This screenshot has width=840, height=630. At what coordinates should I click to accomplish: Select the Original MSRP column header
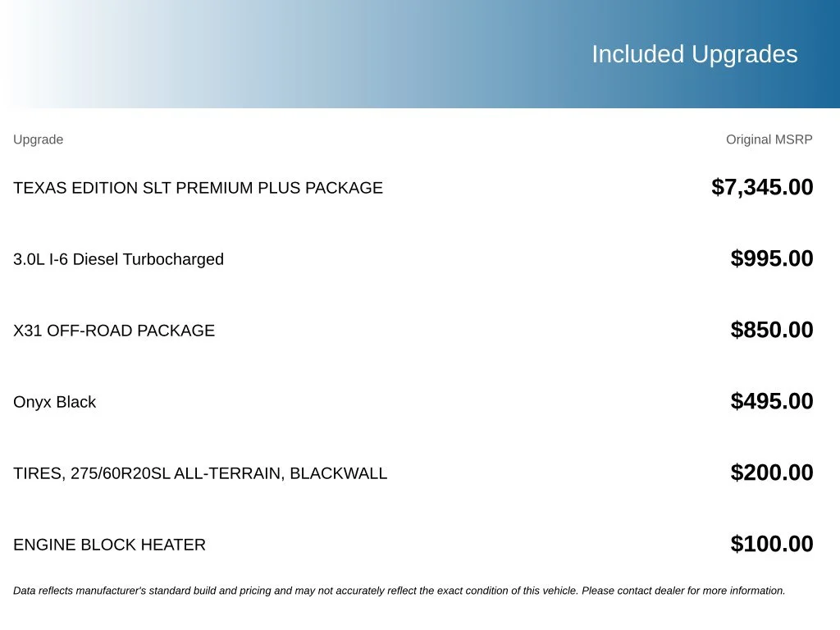click(x=769, y=139)
